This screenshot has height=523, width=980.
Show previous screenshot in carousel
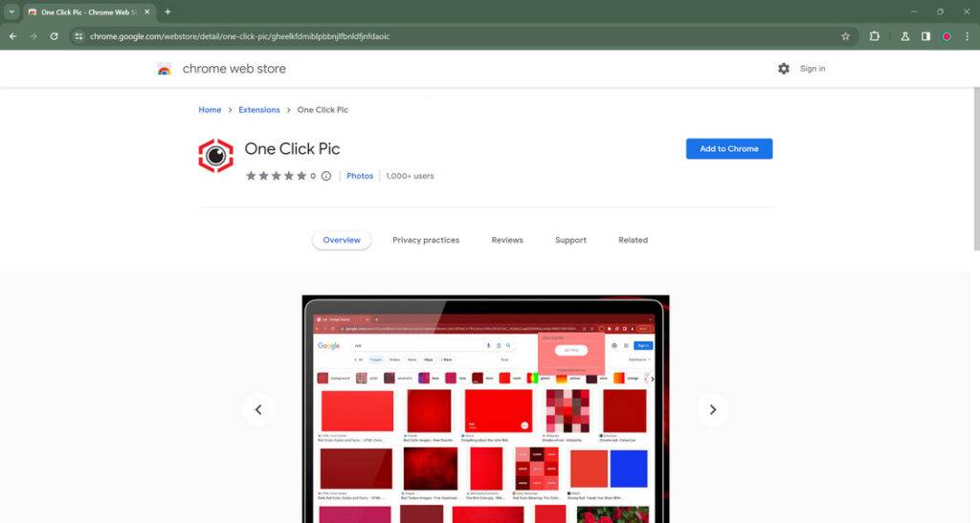point(258,409)
